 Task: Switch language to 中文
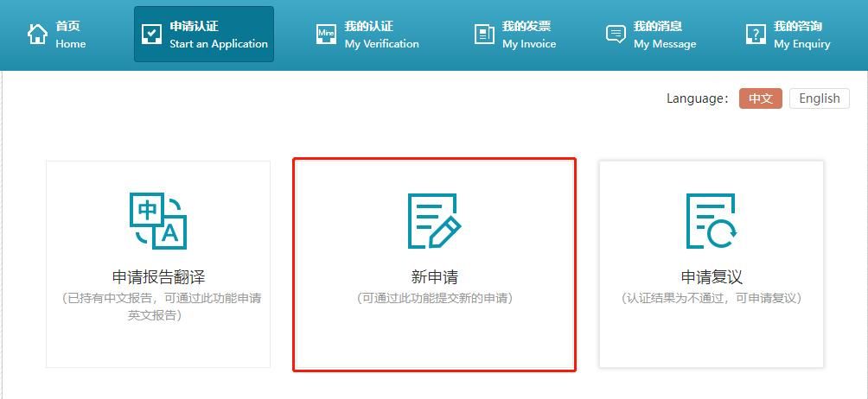point(761,98)
